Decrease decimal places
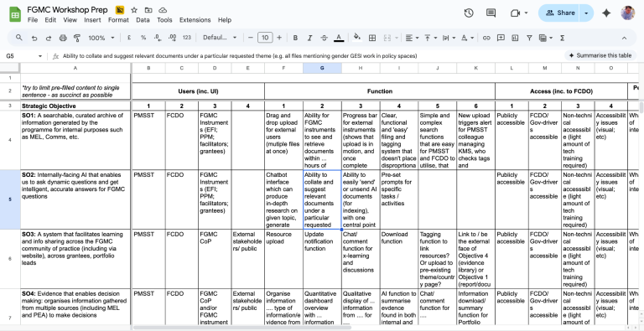Screen dimensions: 644x331 [x=158, y=38]
